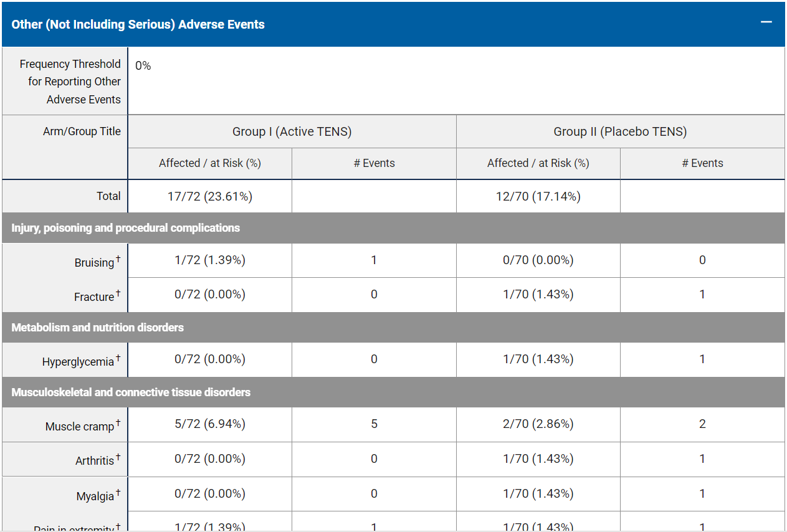This screenshot has height=532, width=787.
Task: Click the Arm/Group Title row label
Action: tap(82, 131)
